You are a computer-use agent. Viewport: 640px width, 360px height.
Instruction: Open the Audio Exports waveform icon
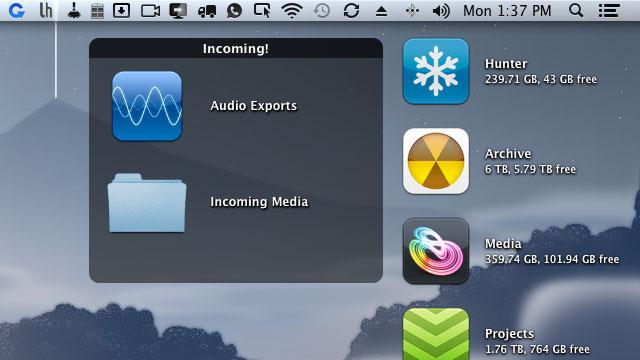pos(147,106)
